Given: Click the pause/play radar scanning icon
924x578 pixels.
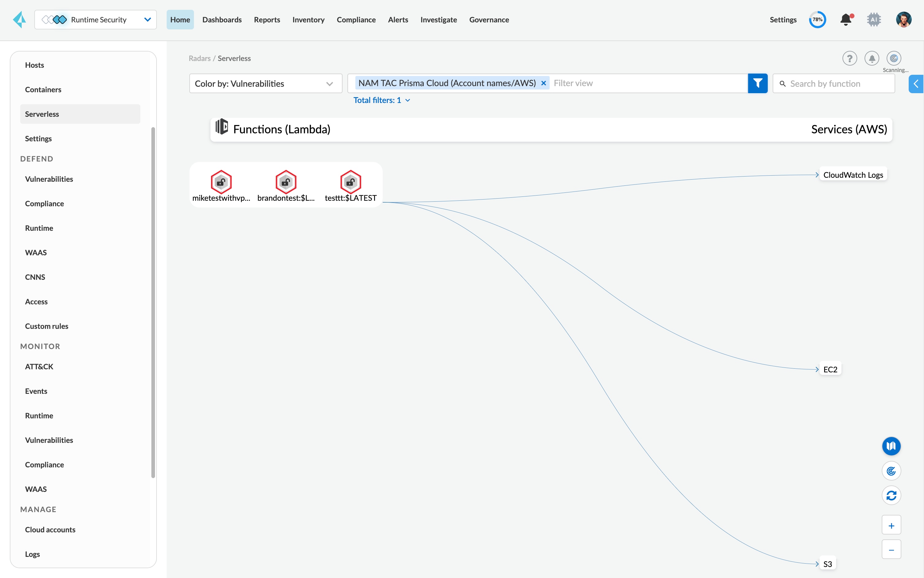Looking at the screenshot, I should click(894, 58).
